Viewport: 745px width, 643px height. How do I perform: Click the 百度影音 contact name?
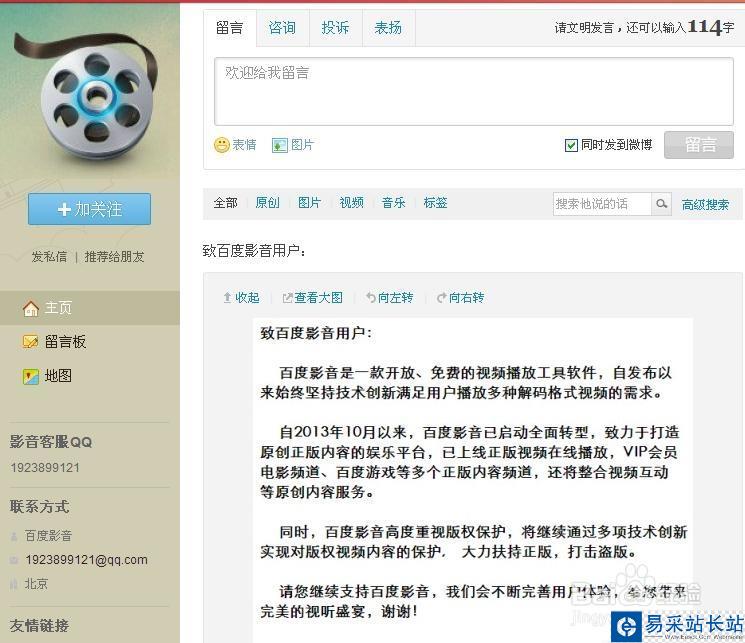[48, 536]
